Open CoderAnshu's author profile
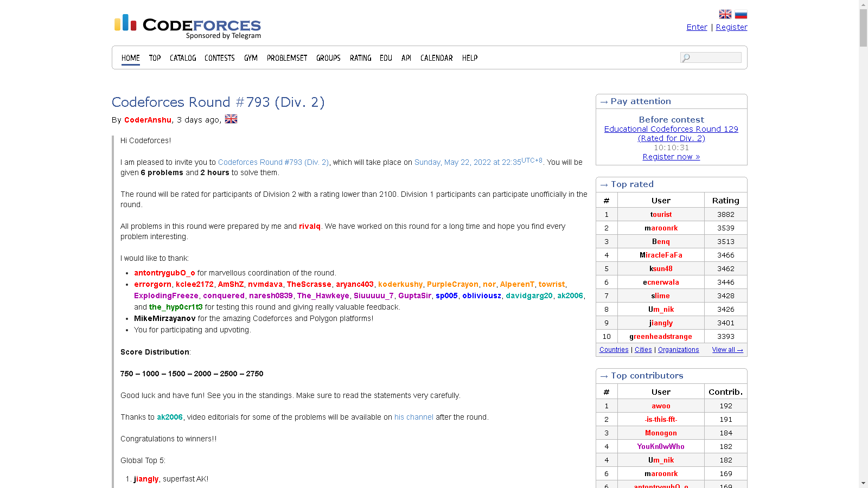 148,120
